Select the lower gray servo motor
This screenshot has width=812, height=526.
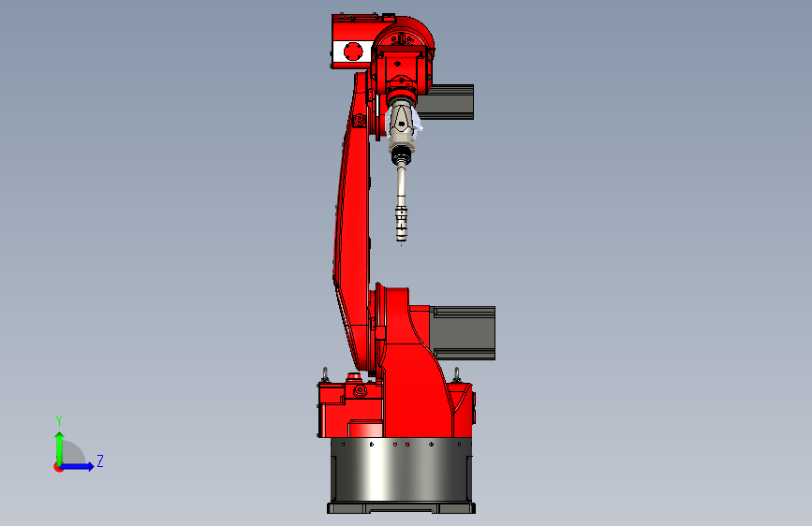tap(463, 333)
